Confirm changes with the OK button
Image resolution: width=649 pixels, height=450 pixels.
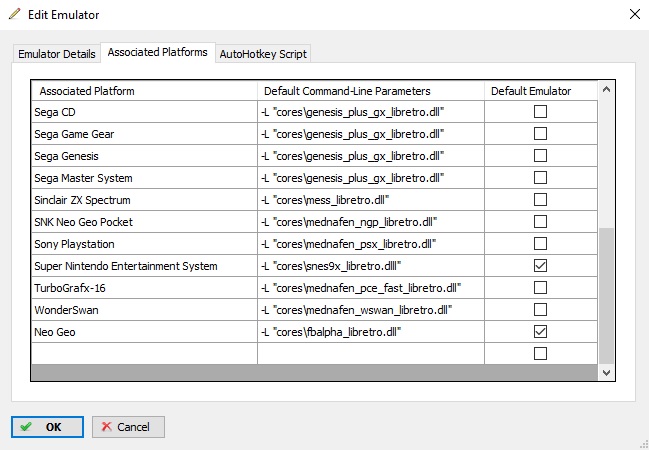point(47,427)
